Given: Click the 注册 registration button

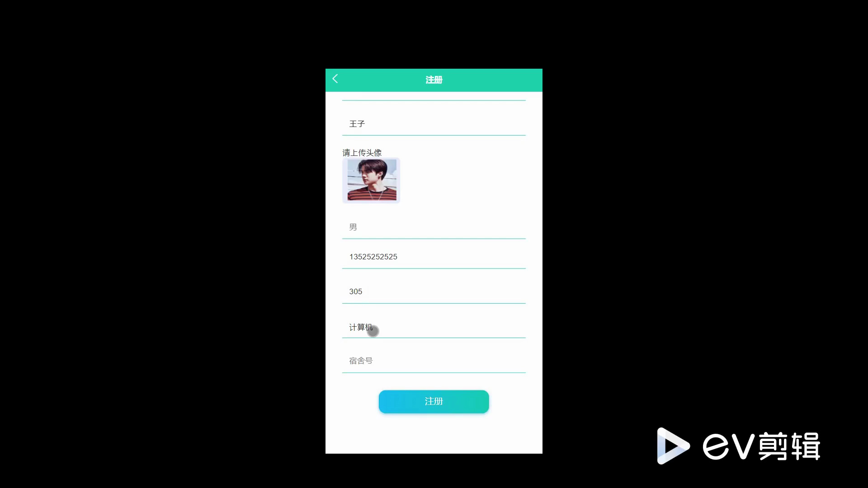Looking at the screenshot, I should [434, 401].
